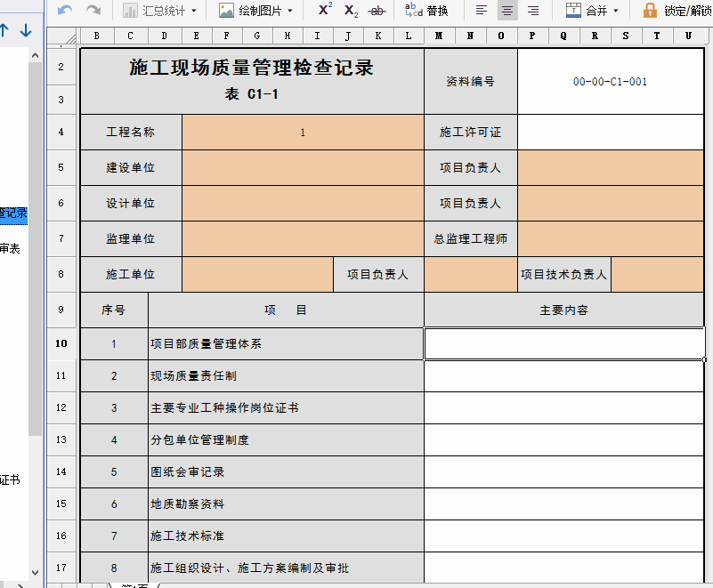Toggle strikethrough text formatting
This screenshot has width=713, height=588.
(377, 11)
